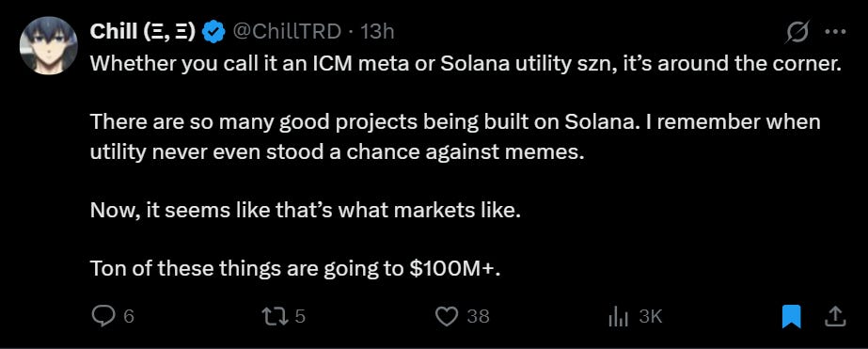The width and height of the screenshot is (868, 349).
Task: Click the like count 38
Action: pos(479,316)
